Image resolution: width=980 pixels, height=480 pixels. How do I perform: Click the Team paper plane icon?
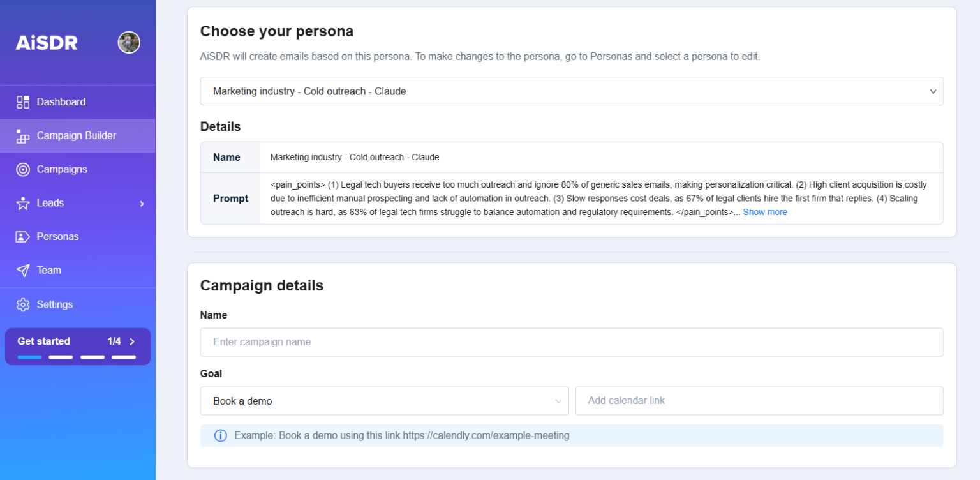click(x=23, y=271)
